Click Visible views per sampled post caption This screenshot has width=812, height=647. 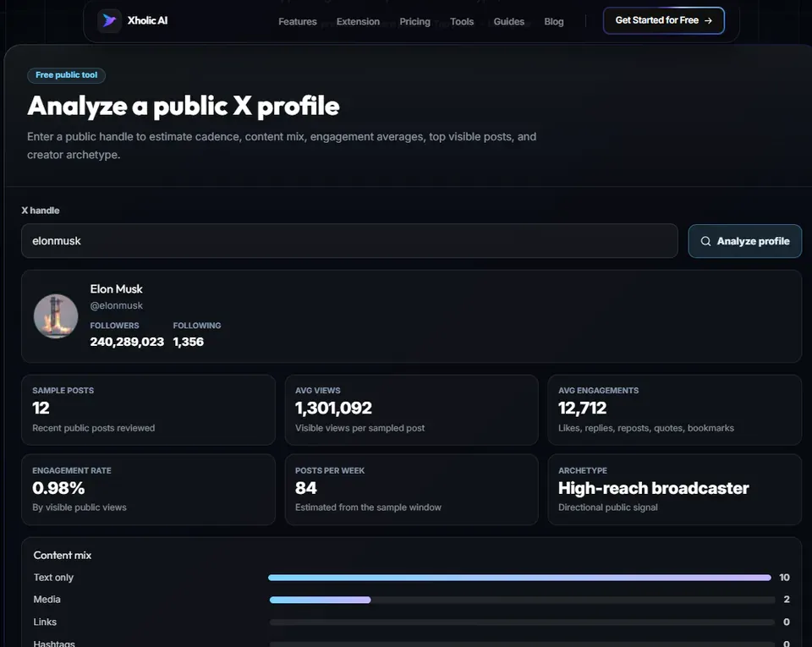coord(360,428)
